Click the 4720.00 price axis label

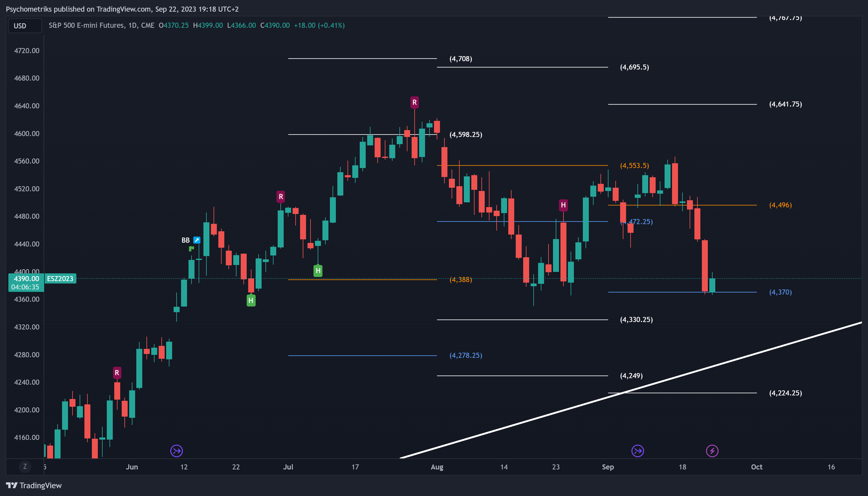pos(27,51)
